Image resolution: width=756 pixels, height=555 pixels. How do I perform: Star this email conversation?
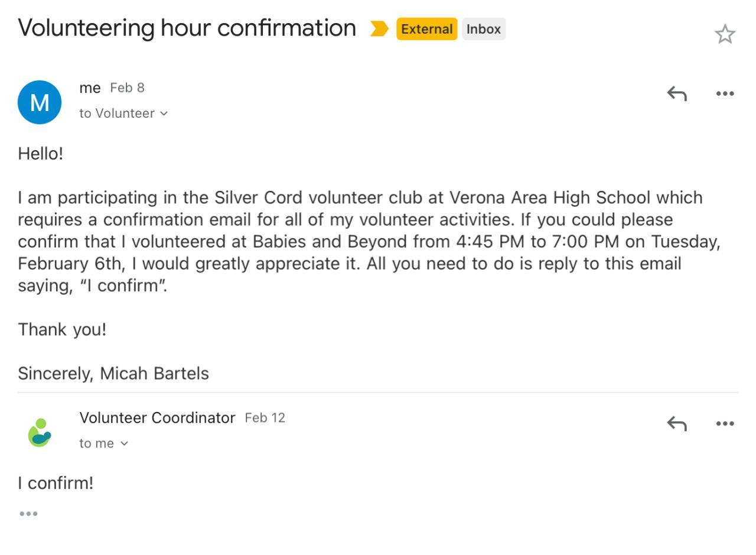[x=725, y=34]
